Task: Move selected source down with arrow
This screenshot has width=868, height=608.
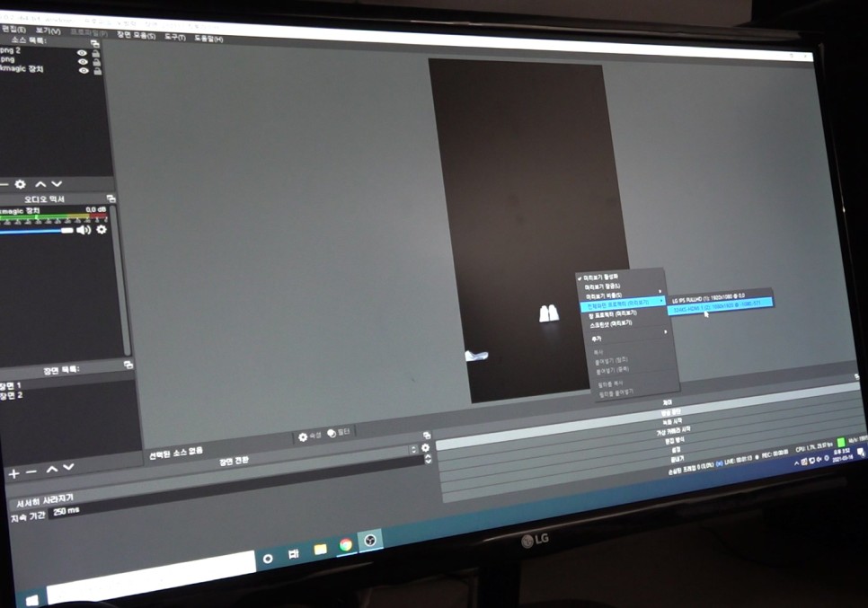Action: tap(57, 184)
